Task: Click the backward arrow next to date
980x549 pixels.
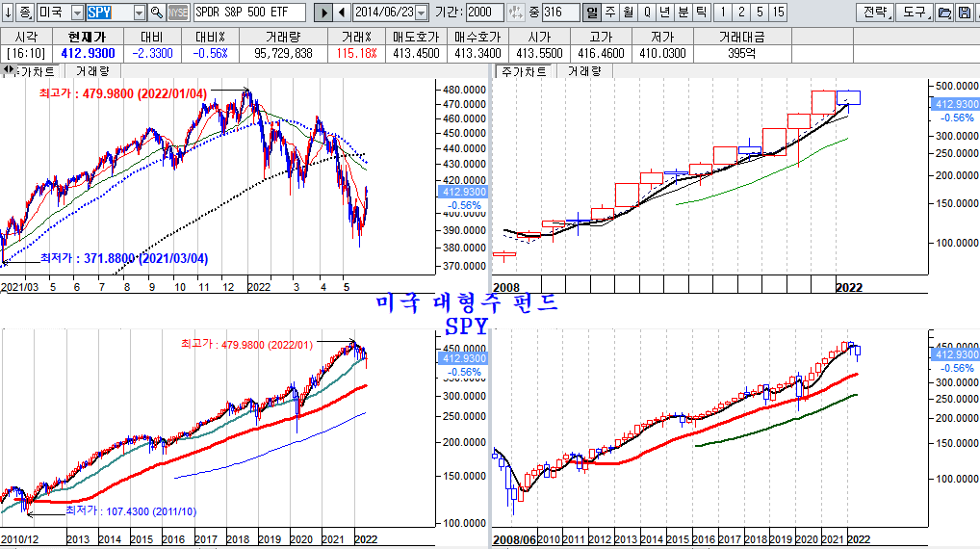Action: [x=342, y=13]
